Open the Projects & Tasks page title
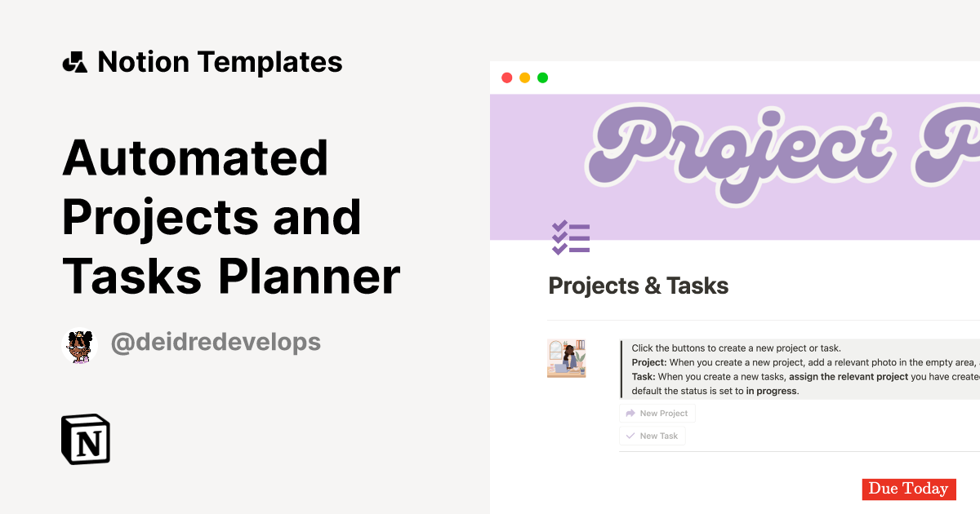The image size is (980, 514). coord(639,286)
